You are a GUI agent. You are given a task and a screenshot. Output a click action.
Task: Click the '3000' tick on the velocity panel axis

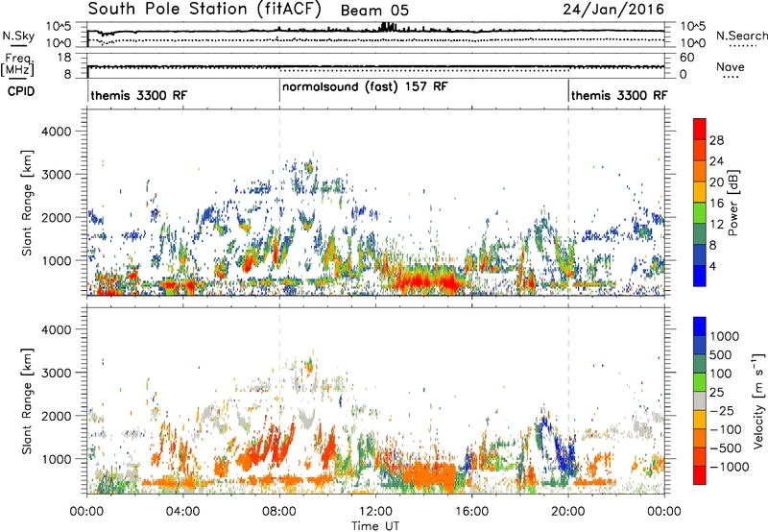tap(56, 373)
